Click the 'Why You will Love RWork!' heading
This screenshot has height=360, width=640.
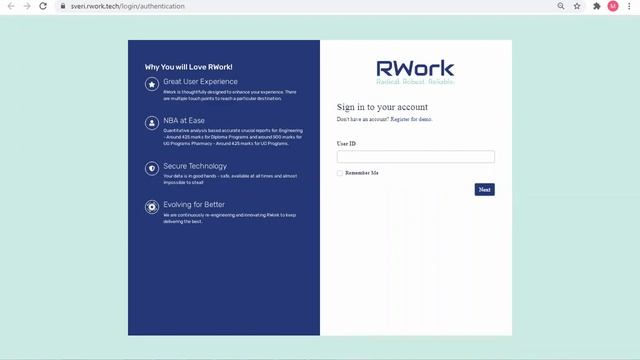(x=189, y=67)
